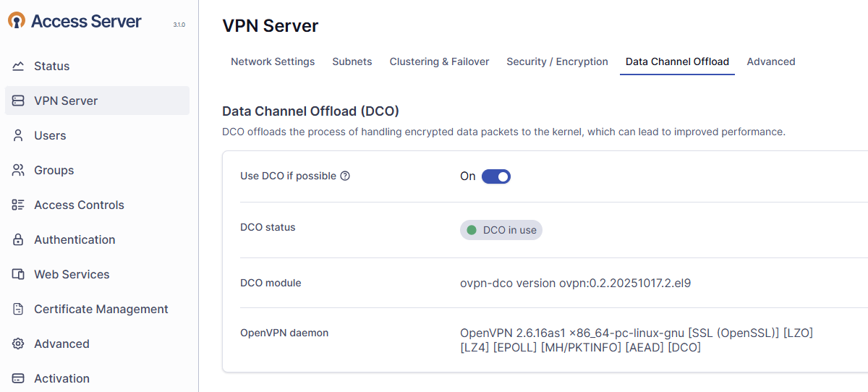Click the green DCO status dot

coord(472,230)
